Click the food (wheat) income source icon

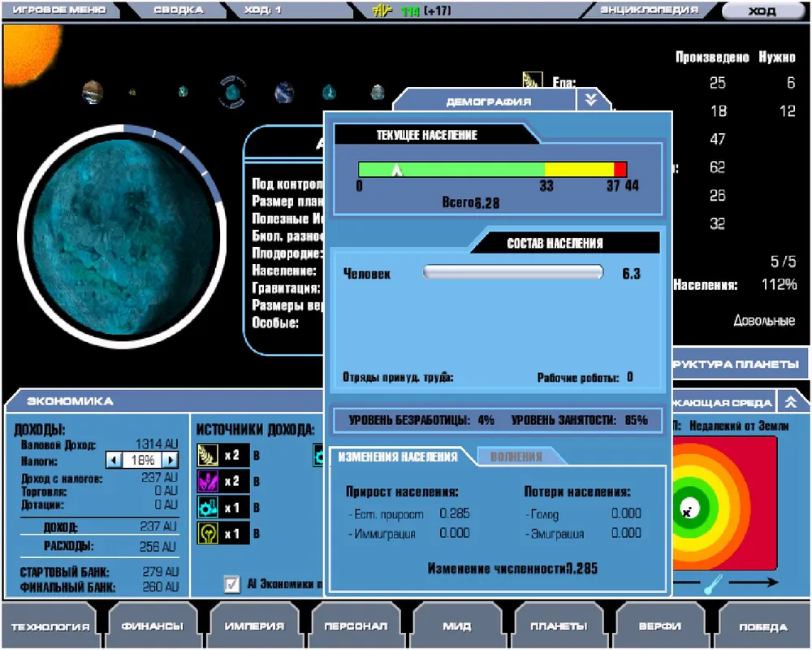[208, 456]
